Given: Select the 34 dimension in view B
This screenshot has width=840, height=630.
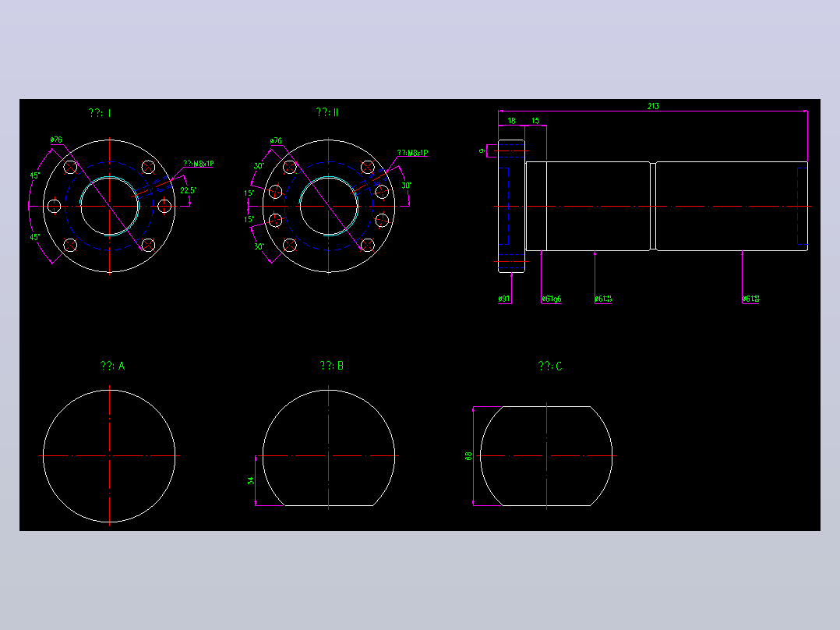Looking at the screenshot, I should 250,480.
